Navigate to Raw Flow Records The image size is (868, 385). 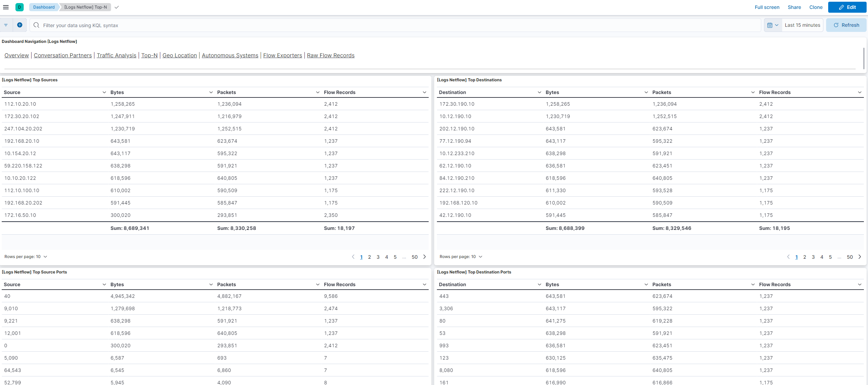(x=331, y=55)
